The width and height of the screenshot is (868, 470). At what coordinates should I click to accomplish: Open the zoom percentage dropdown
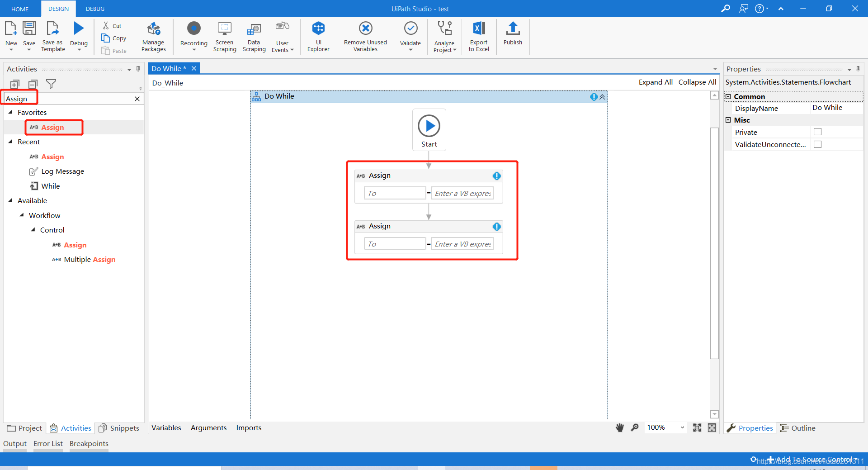coord(682,427)
